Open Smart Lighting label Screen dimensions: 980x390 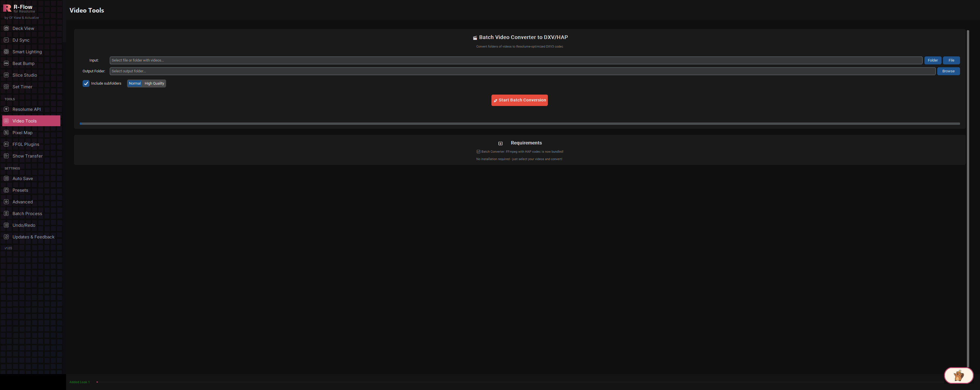[27, 52]
